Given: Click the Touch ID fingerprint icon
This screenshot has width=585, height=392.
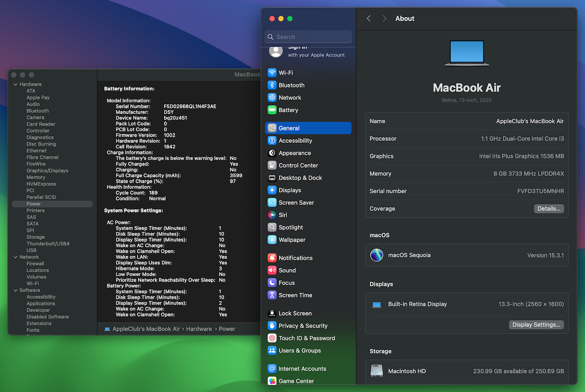Looking at the screenshot, I should [272, 338].
